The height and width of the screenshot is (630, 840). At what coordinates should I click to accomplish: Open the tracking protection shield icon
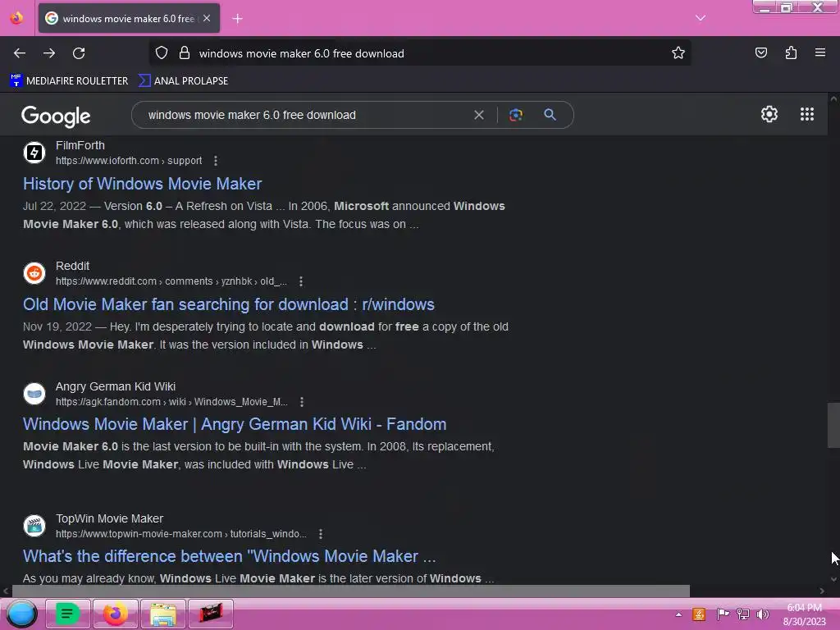click(162, 53)
